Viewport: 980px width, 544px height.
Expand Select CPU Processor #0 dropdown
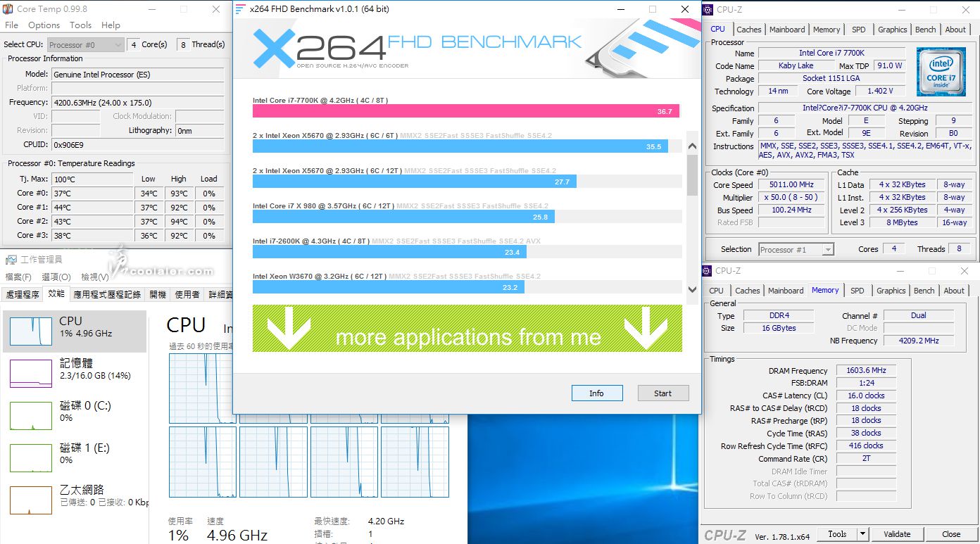coord(118,44)
